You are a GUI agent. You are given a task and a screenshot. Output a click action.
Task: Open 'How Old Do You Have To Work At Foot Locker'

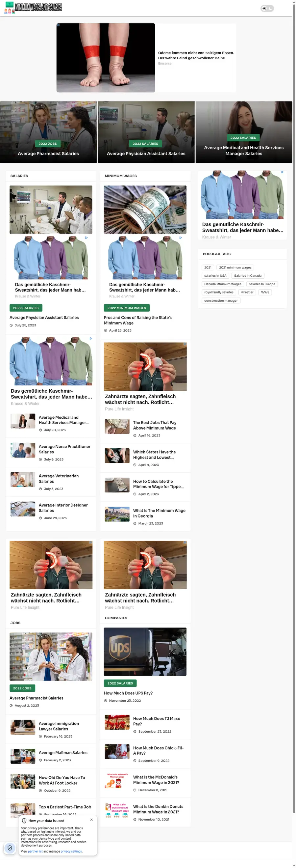tap(62, 780)
